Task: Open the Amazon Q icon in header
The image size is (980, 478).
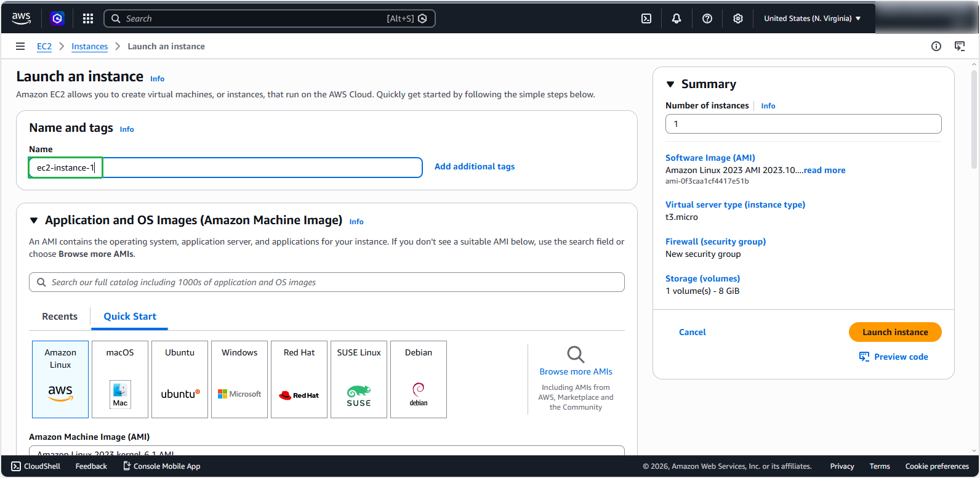Action: coord(57,18)
